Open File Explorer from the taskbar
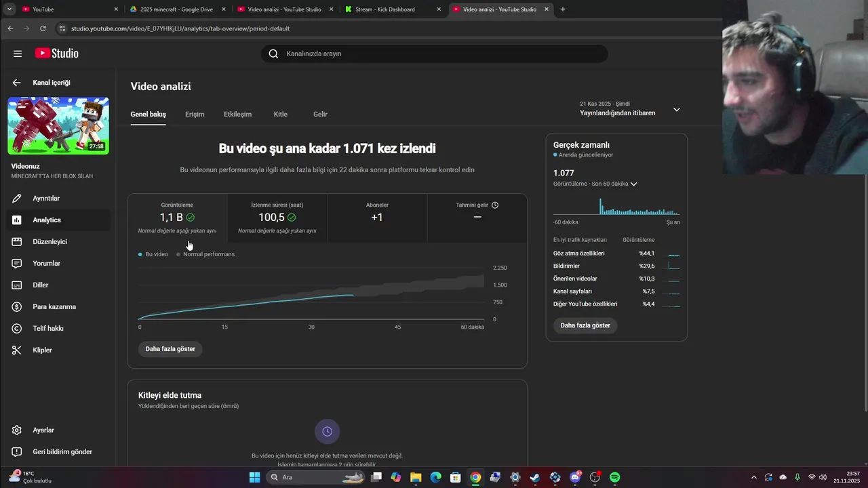 tap(416, 477)
